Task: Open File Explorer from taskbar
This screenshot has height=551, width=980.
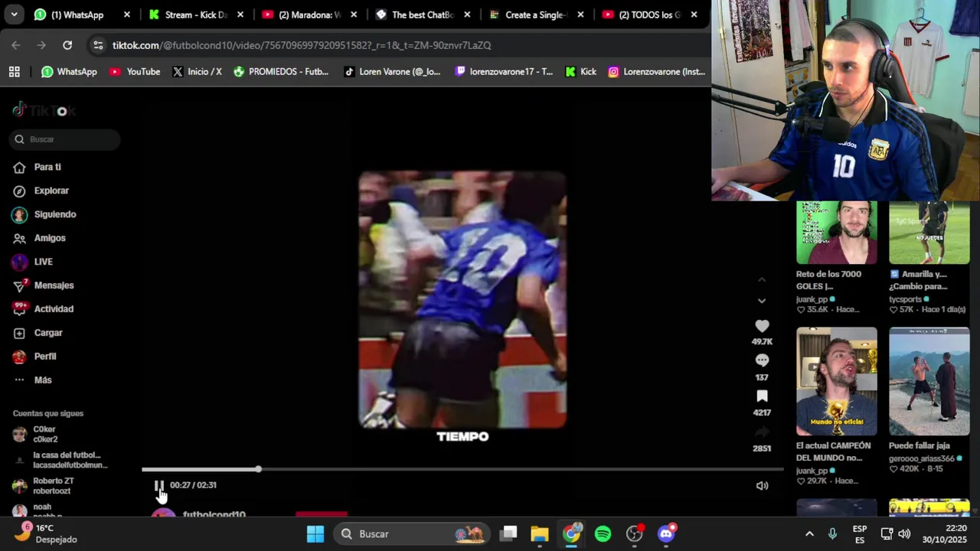Action: (x=540, y=533)
